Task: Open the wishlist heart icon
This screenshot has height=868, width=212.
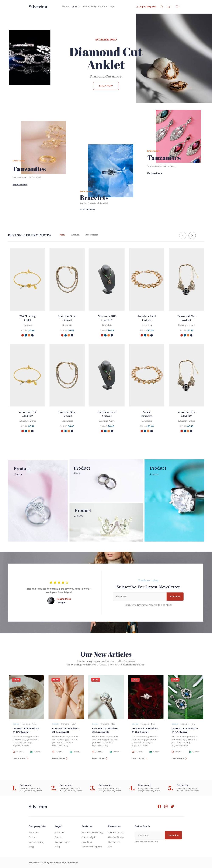Action: click(177, 6)
